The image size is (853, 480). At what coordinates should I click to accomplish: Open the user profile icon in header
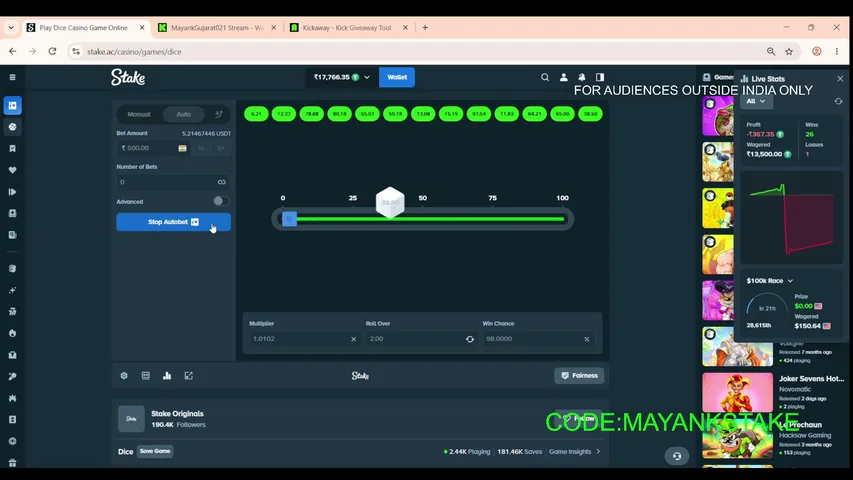(564, 77)
